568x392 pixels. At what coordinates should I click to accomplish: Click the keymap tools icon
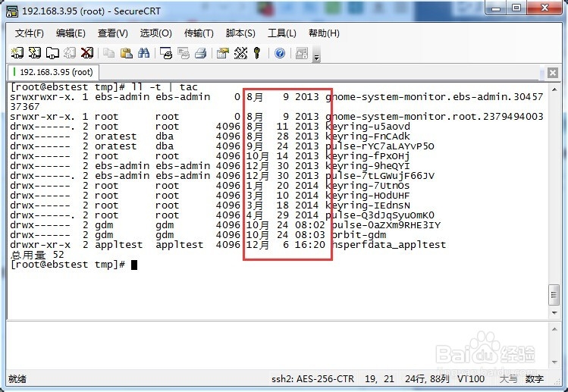click(x=240, y=53)
